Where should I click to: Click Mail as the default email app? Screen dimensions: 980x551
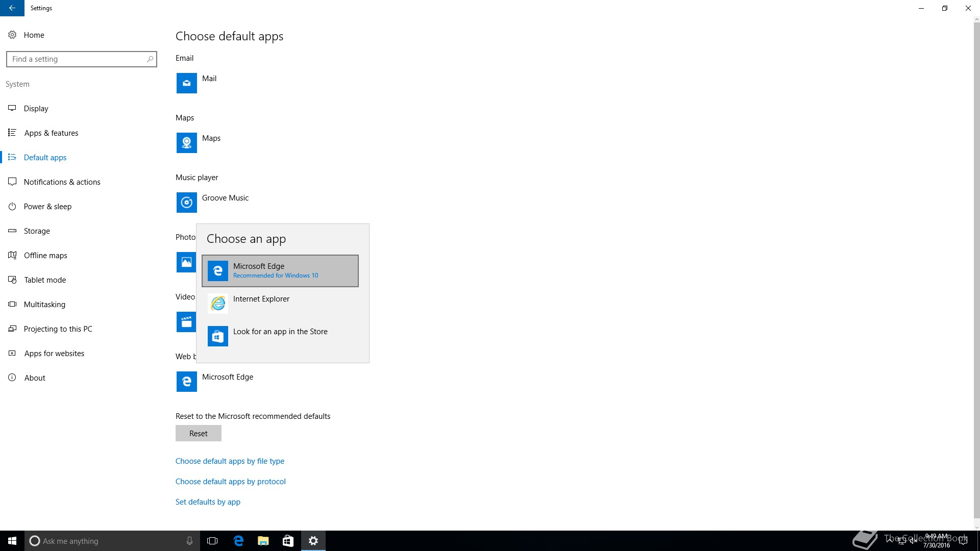209,78
